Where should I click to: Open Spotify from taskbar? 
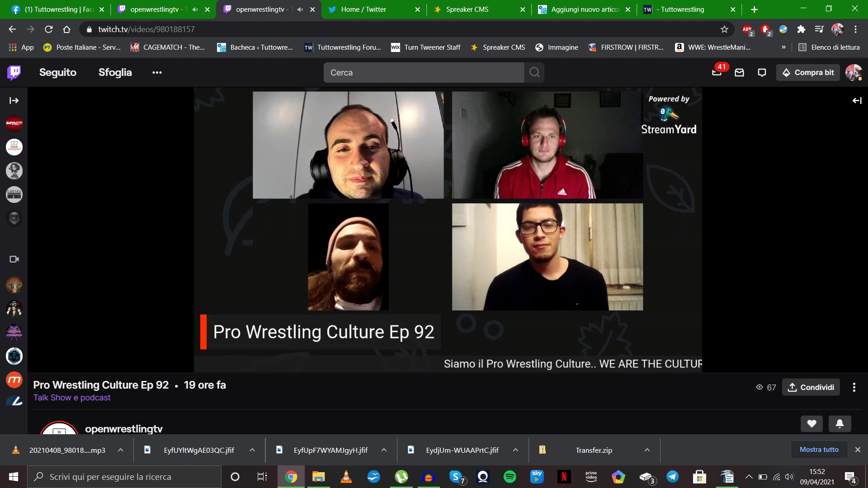pyautogui.click(x=509, y=477)
